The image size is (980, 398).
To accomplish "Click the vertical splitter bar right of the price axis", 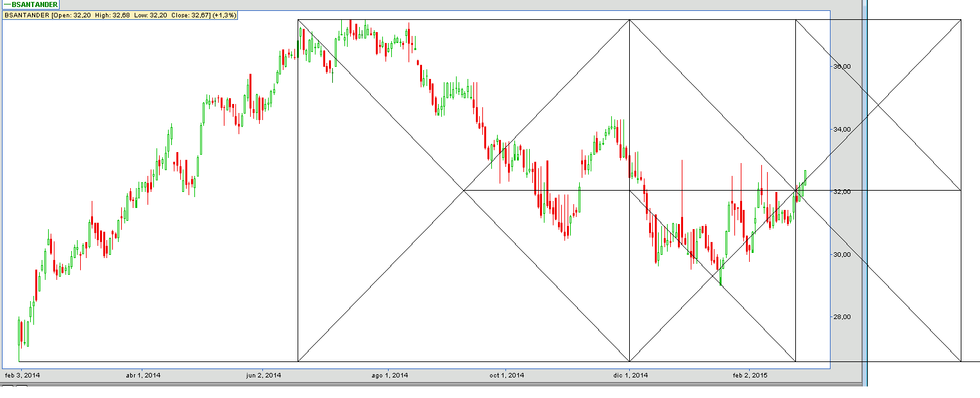I will point(864,193).
